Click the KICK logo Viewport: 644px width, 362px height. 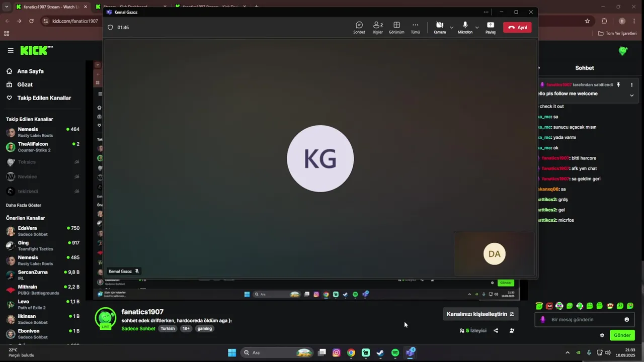point(36,50)
